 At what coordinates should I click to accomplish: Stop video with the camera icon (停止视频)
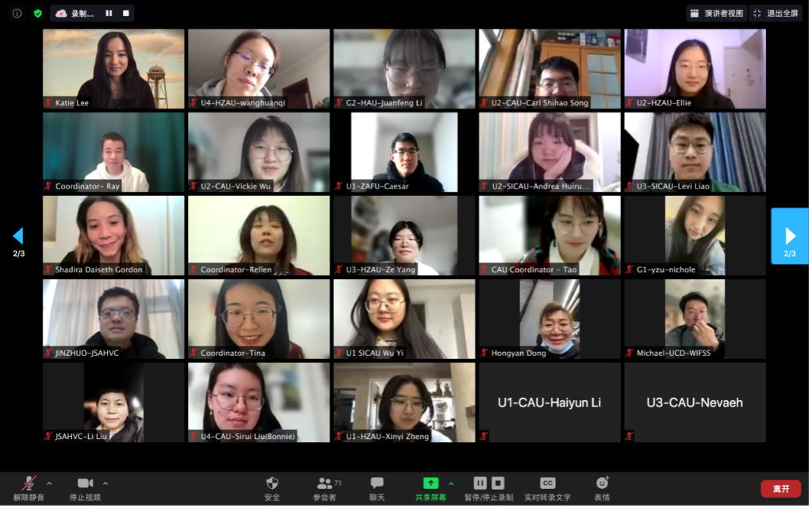pyautogui.click(x=86, y=489)
